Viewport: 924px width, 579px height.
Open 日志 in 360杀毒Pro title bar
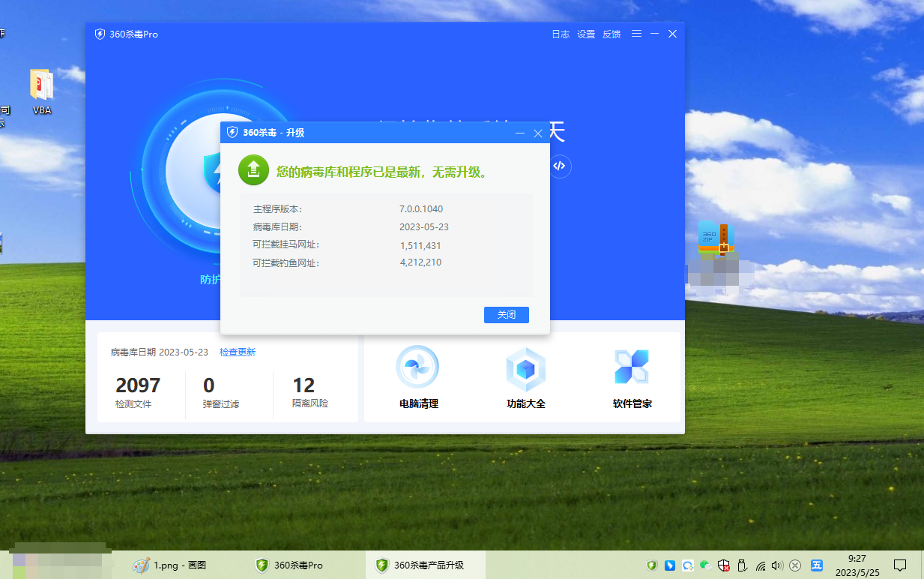coord(561,34)
